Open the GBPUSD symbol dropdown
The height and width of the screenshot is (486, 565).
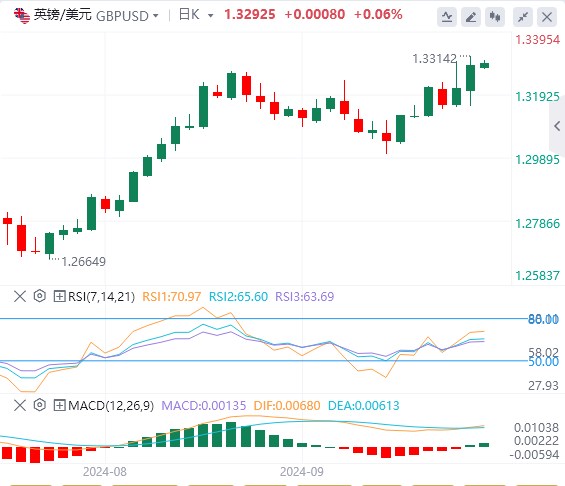156,16
